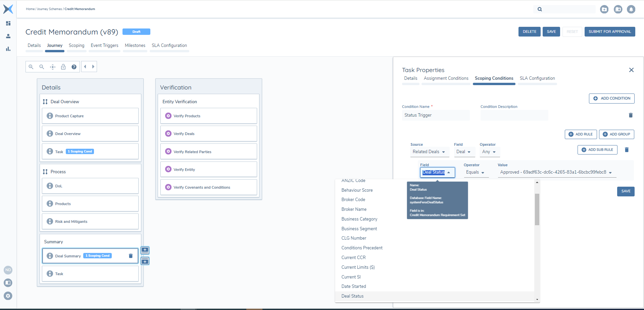Open the Source dropdown showing Related Deals
The height and width of the screenshot is (310, 644).
point(429,152)
